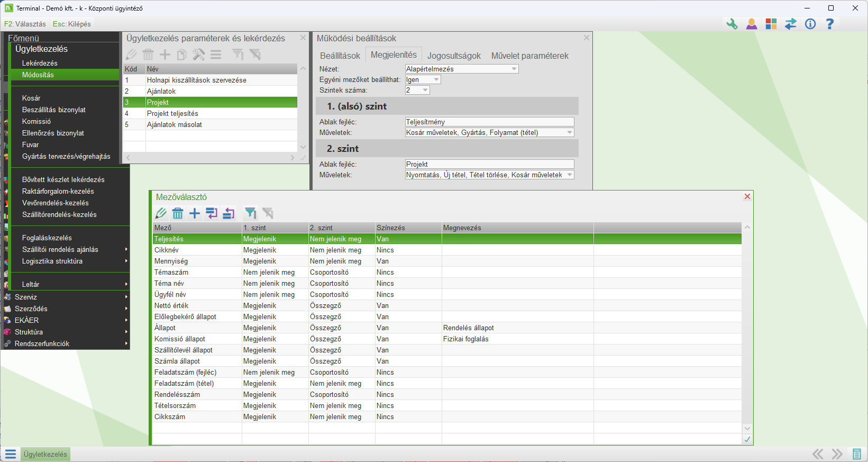The width and height of the screenshot is (868, 462).
Task: Click the teal filter icon in Mezőválasztó
Action: click(x=250, y=213)
